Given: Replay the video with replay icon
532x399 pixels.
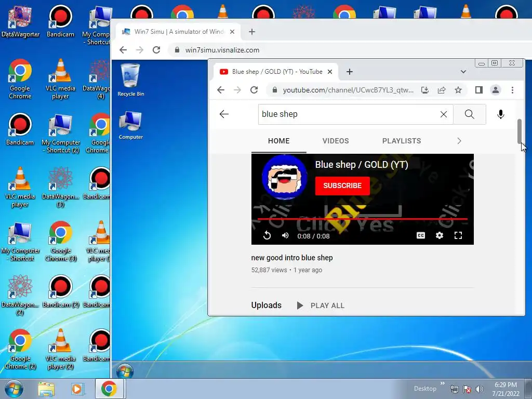Looking at the screenshot, I should [x=267, y=235].
